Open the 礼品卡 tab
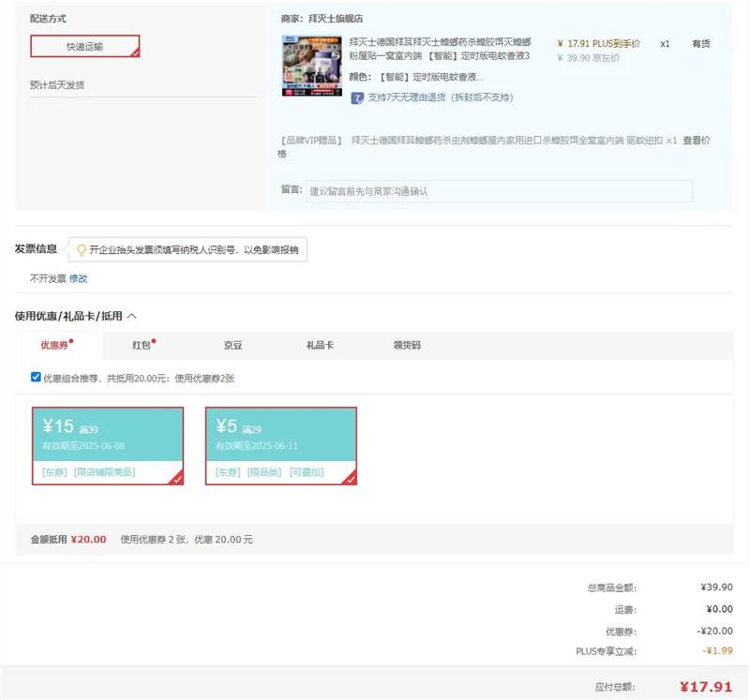This screenshot has height=700, width=750. click(320, 346)
